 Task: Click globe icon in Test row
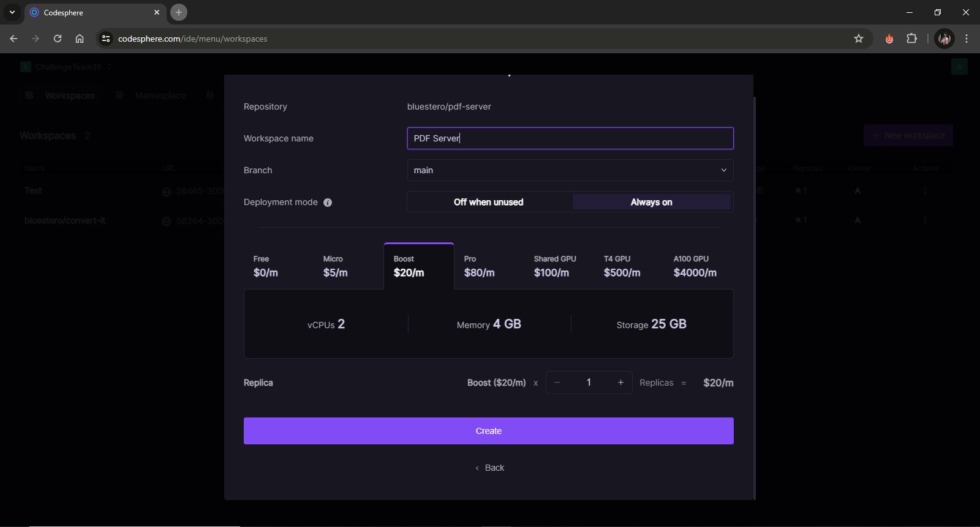click(x=166, y=192)
